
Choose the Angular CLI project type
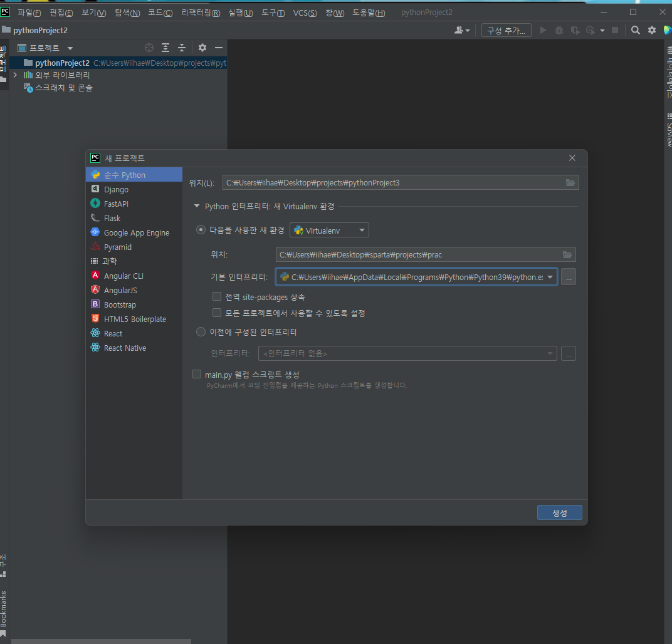coord(134,276)
